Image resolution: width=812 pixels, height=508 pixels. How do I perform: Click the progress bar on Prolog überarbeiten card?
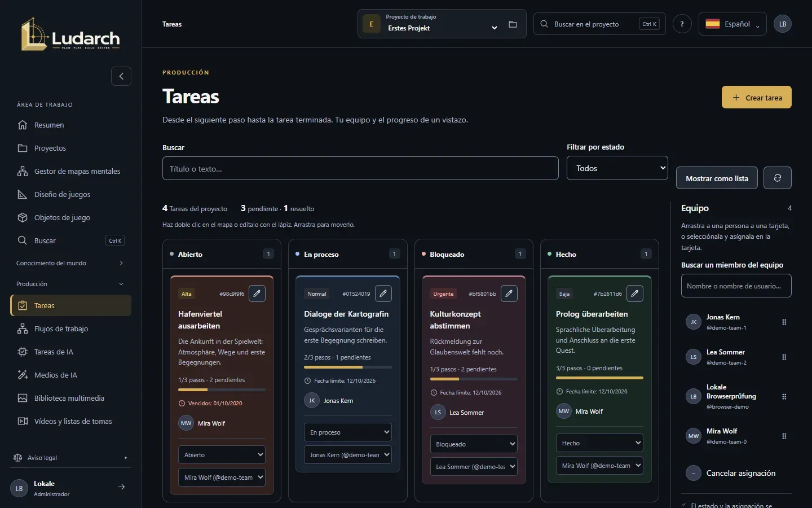599,378
